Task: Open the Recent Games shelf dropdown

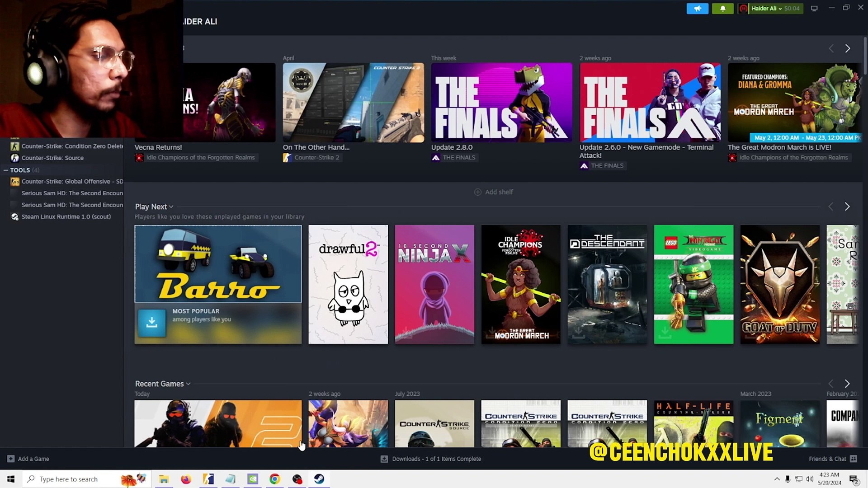Action: (188, 384)
